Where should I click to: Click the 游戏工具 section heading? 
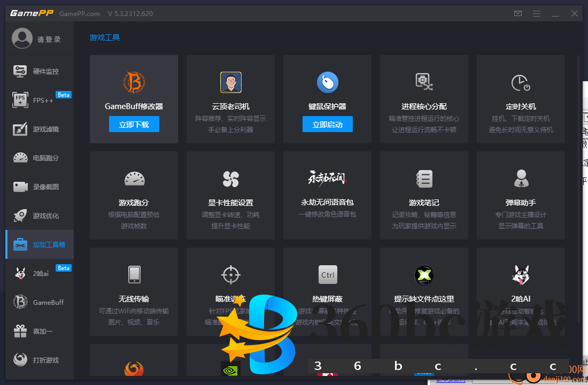(x=105, y=37)
